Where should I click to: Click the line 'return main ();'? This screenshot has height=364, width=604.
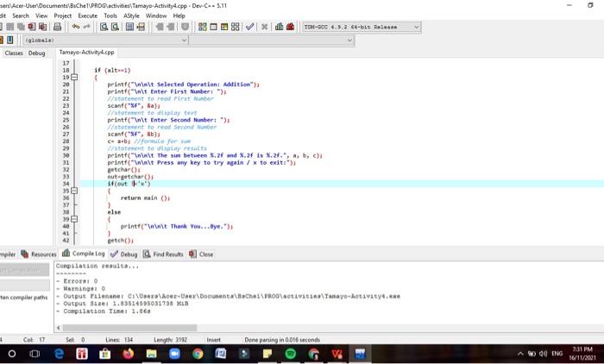click(x=145, y=198)
